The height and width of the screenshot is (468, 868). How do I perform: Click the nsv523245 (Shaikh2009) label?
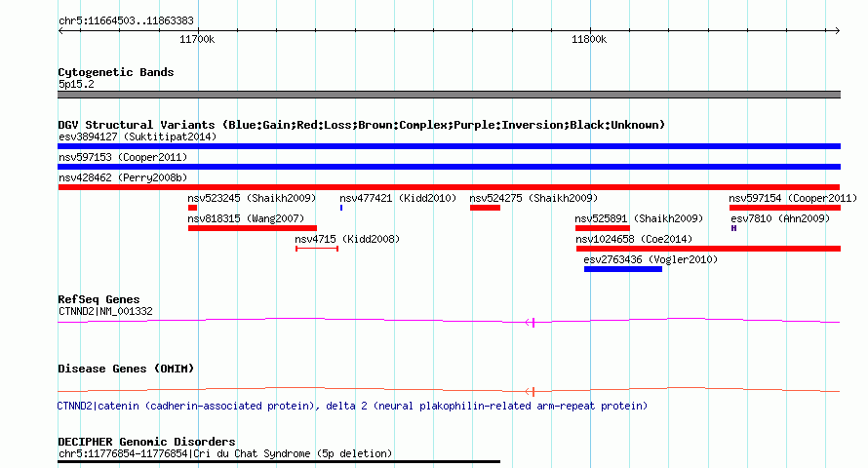[x=252, y=198]
